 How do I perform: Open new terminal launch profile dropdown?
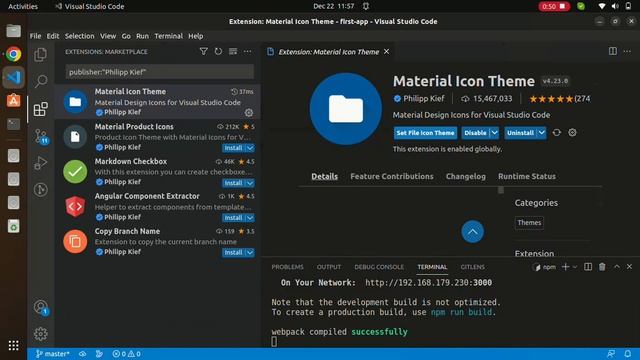[575, 267]
